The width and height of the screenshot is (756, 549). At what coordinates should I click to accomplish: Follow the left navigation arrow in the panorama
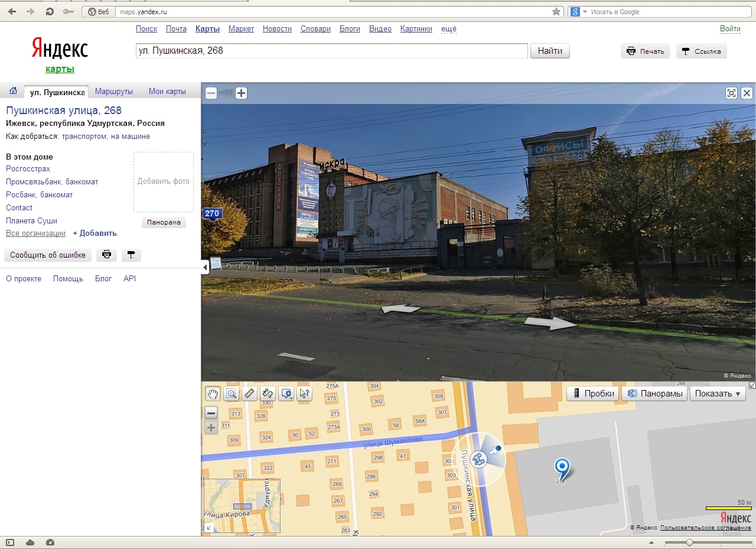[400, 308]
